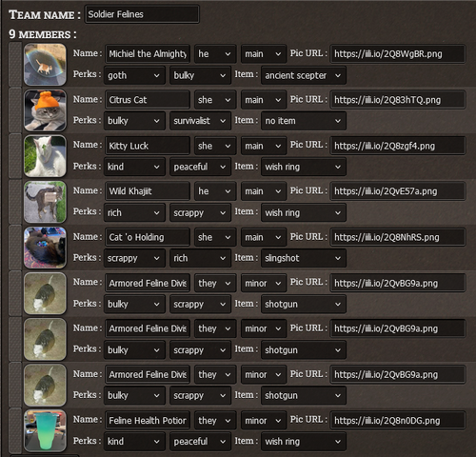Screen dimensions: 476x457
Task: Click the Pic URL field containing 2Q8n0DG.png
Action: click(x=398, y=421)
